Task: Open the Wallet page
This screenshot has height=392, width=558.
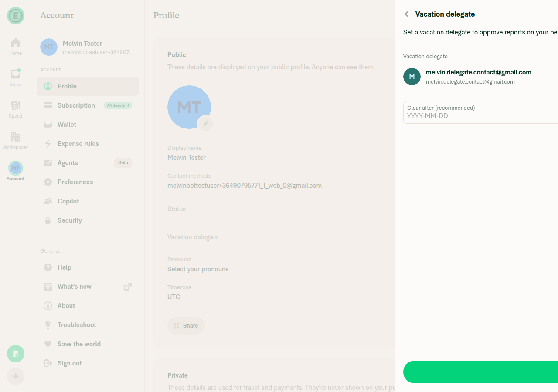Action: pos(88,125)
